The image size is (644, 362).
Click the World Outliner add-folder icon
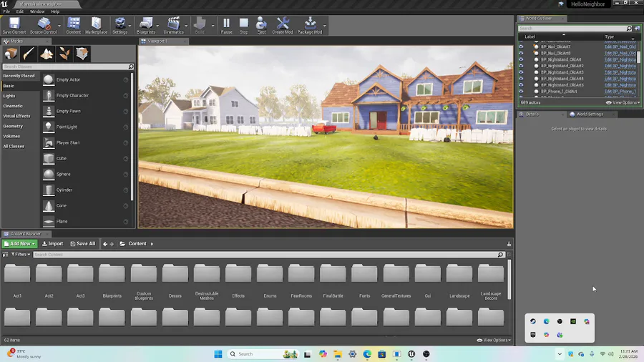pos(637,29)
